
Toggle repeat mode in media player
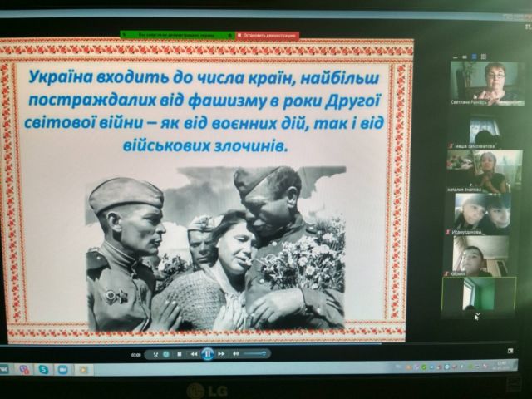click(166, 354)
